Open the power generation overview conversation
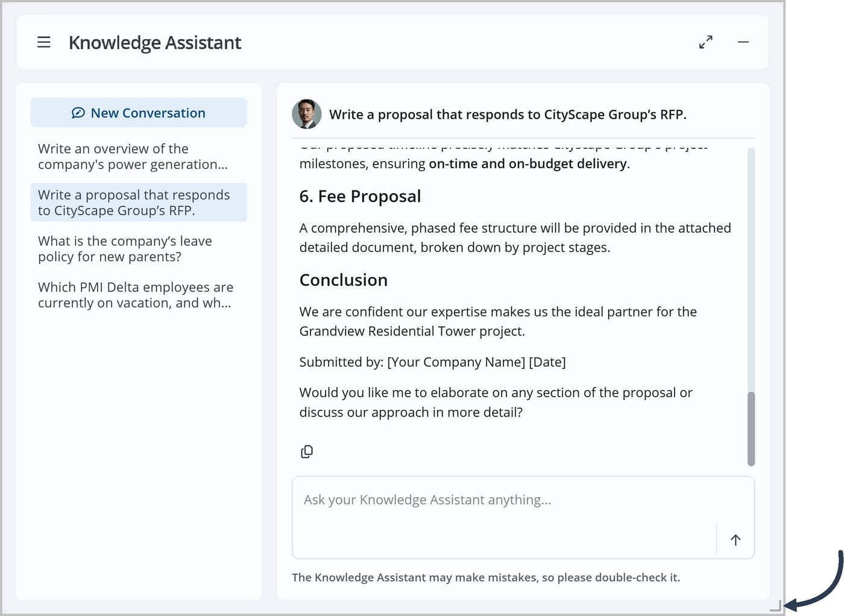844x616 pixels. pyautogui.click(x=139, y=157)
